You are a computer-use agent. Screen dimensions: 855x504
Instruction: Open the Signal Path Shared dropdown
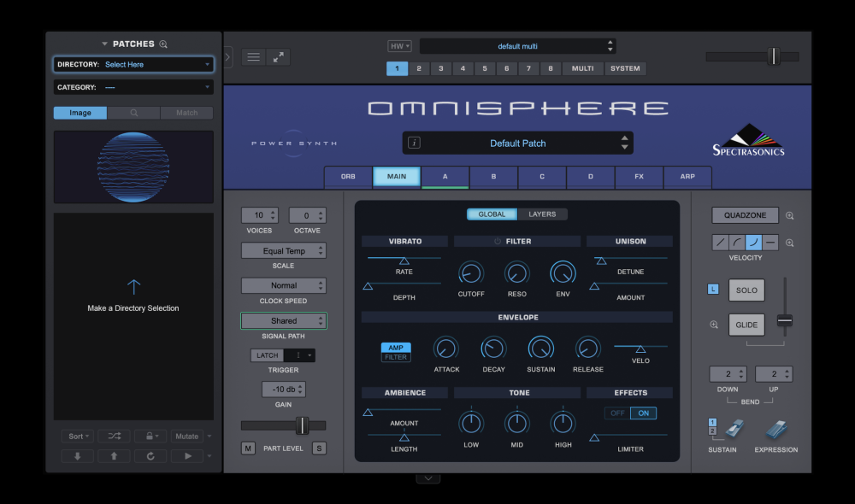[x=283, y=320]
